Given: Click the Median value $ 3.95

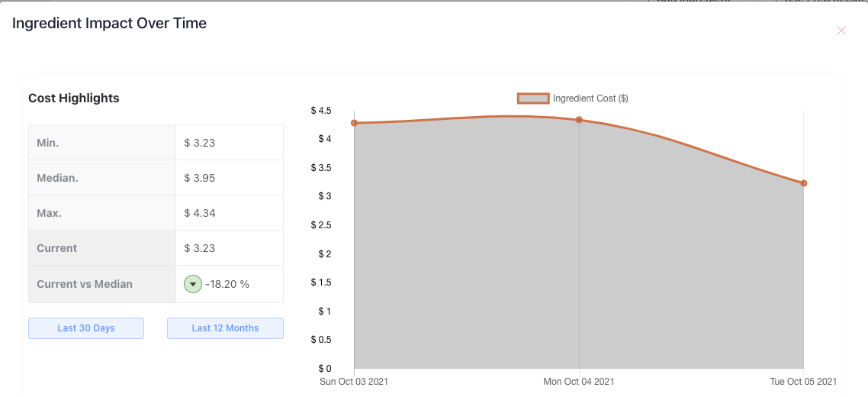Looking at the screenshot, I should (200, 178).
